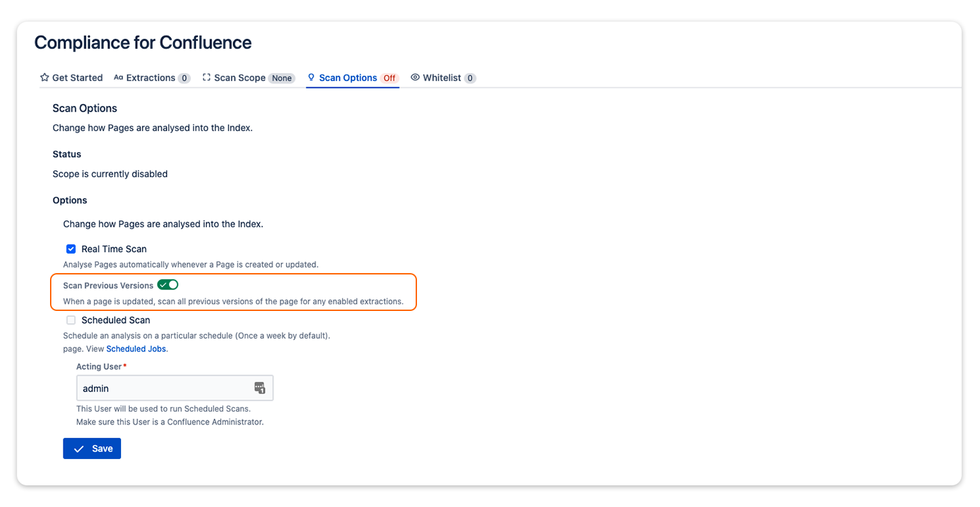Click the eye icon beside Whitelist
The image size is (980, 507).
tap(415, 78)
